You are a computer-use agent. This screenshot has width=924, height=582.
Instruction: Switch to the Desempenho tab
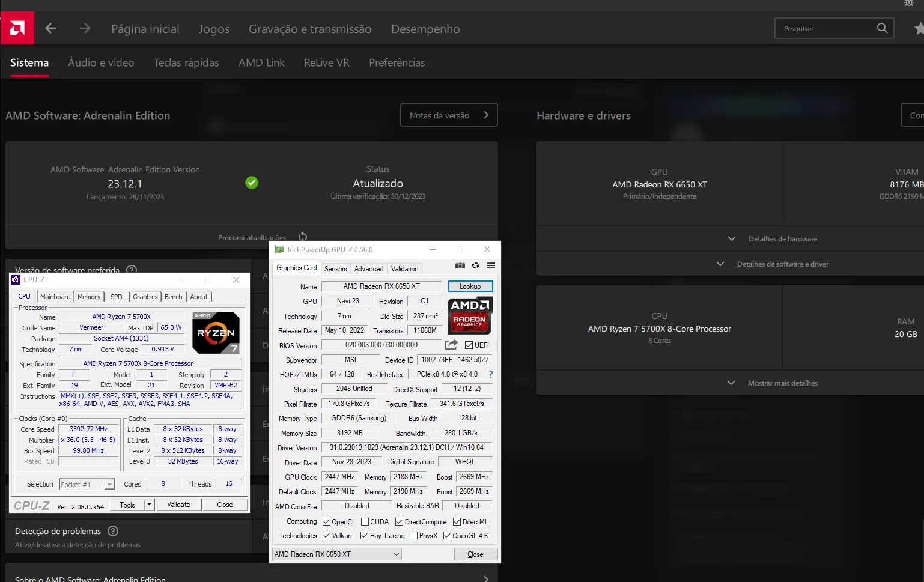425,29
